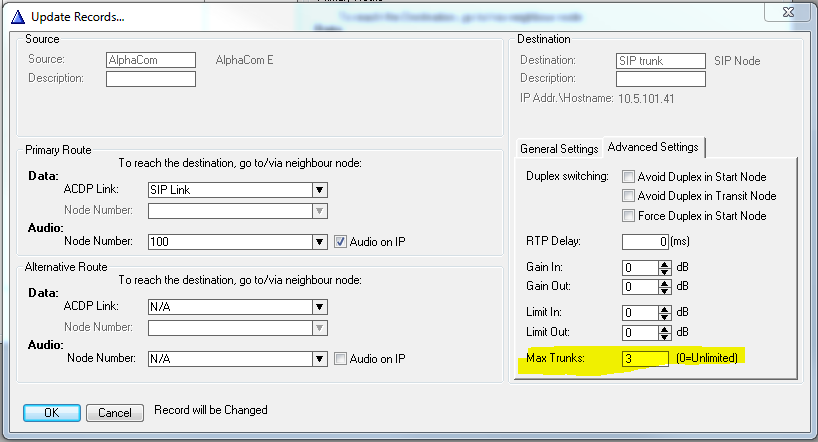
Task: Click the RTP Delay input field
Action: pos(645,242)
